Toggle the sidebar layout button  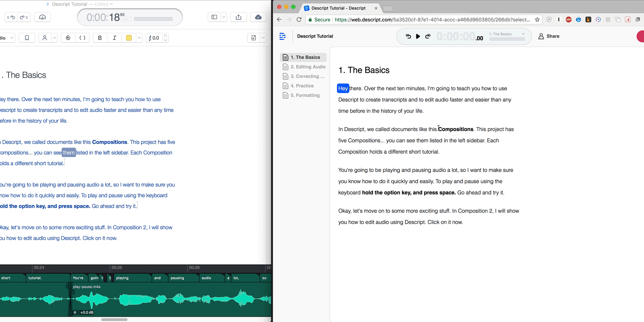[x=214, y=17]
